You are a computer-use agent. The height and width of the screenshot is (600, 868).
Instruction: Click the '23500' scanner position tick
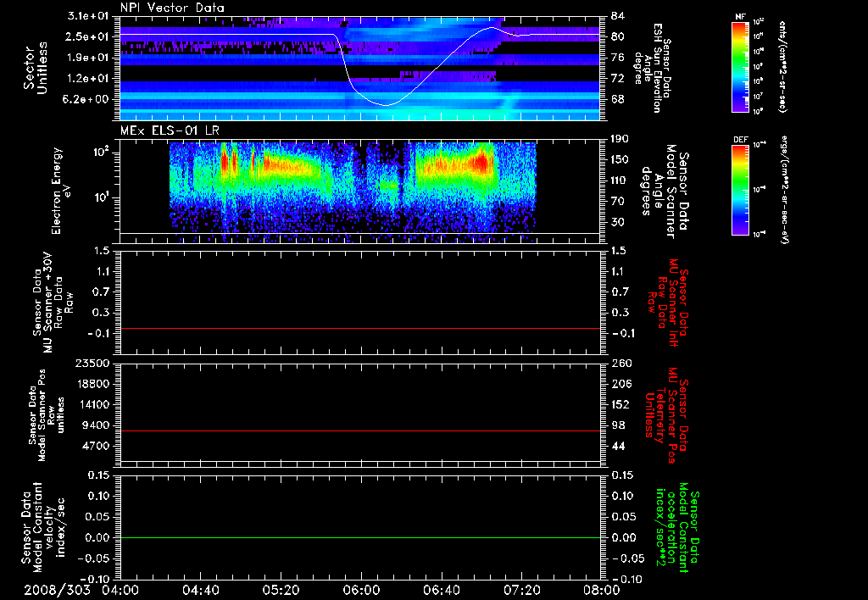point(92,363)
